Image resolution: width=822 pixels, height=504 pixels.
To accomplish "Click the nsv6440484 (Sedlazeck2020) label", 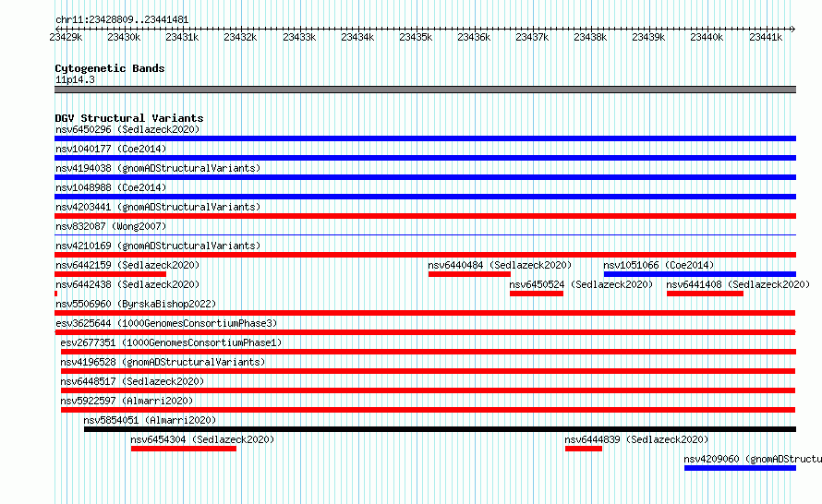I will click(x=500, y=265).
